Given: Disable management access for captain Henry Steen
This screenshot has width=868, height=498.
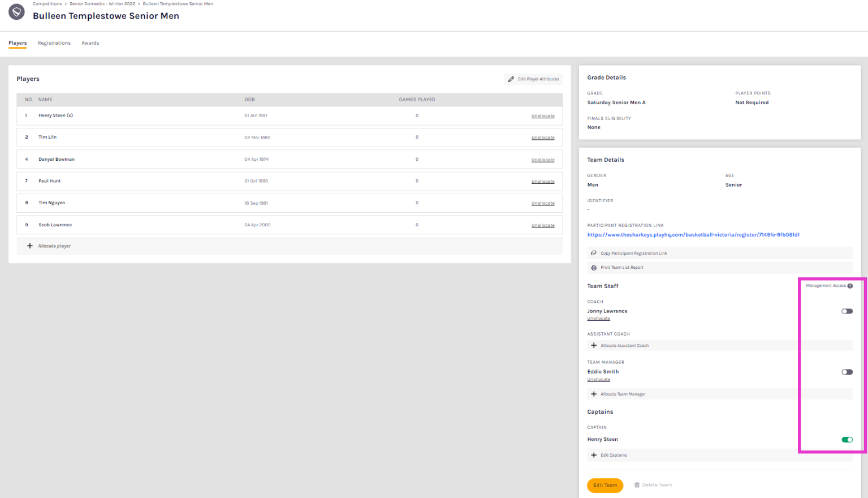Looking at the screenshot, I should click(847, 440).
